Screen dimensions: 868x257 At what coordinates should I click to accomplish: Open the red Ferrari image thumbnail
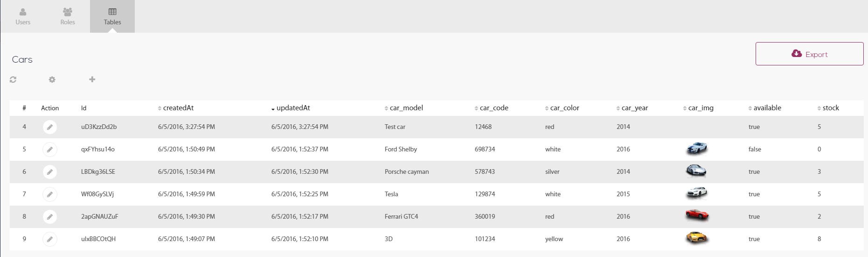pos(697,215)
